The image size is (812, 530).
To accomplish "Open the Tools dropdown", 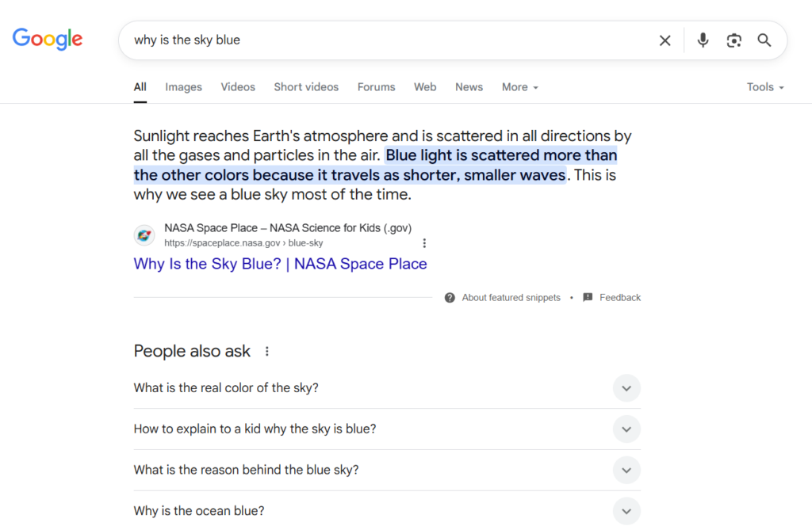I will tap(764, 87).
